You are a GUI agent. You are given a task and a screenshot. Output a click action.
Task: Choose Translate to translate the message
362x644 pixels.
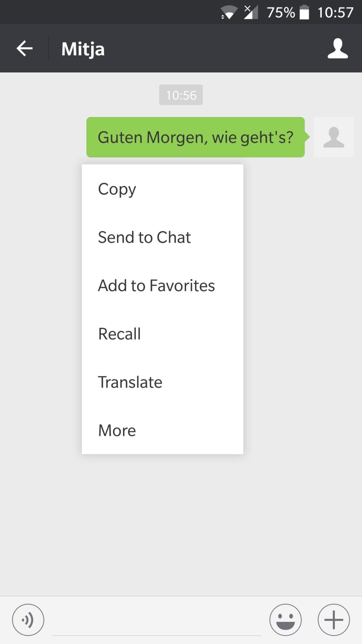[130, 382]
